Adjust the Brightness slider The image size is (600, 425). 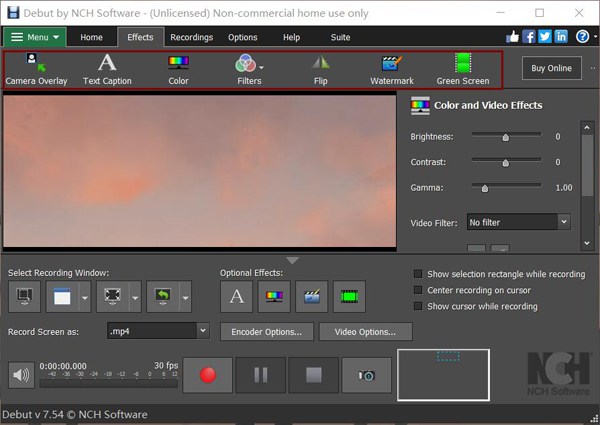pos(506,137)
